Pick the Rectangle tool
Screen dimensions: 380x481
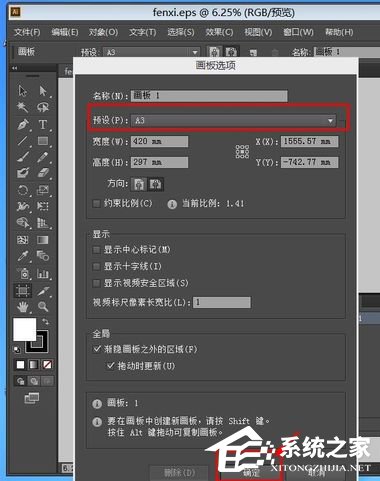point(43,141)
